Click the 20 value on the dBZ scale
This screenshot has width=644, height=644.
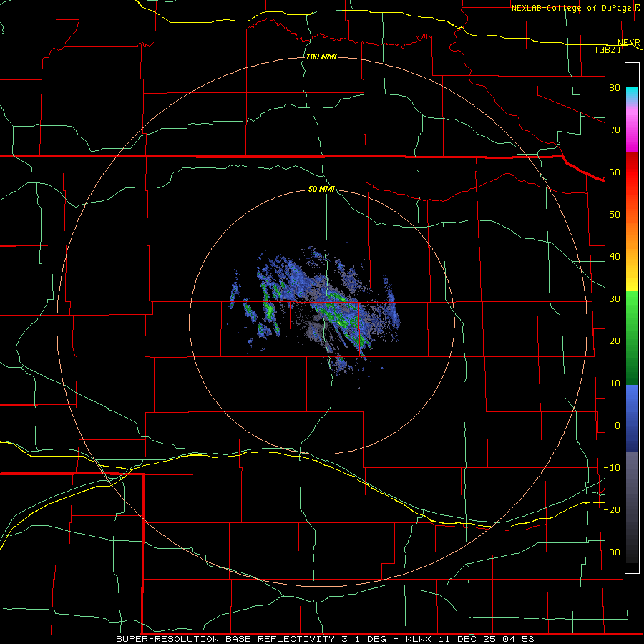pos(615,341)
